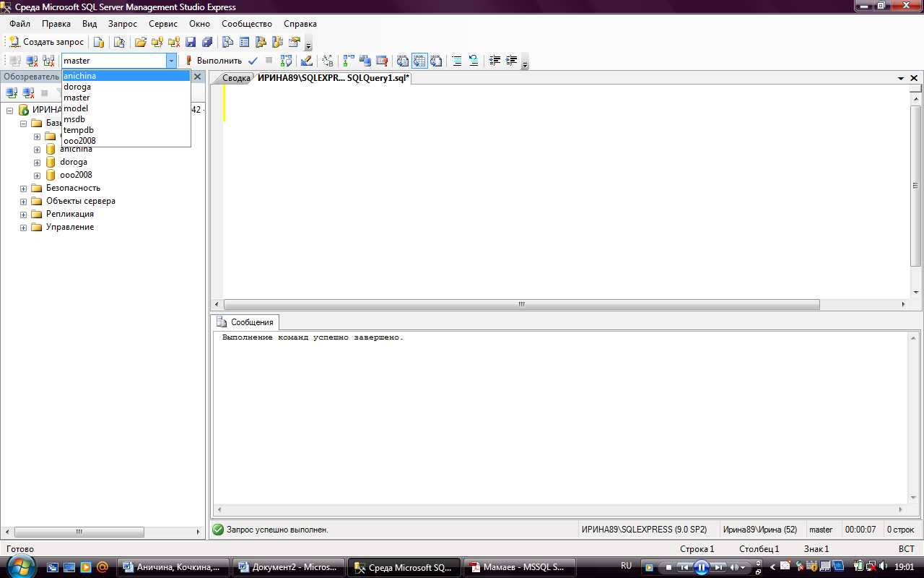The width and height of the screenshot is (924, 578).
Task: Expand the ooo2008 database tree node
Action: click(37, 176)
